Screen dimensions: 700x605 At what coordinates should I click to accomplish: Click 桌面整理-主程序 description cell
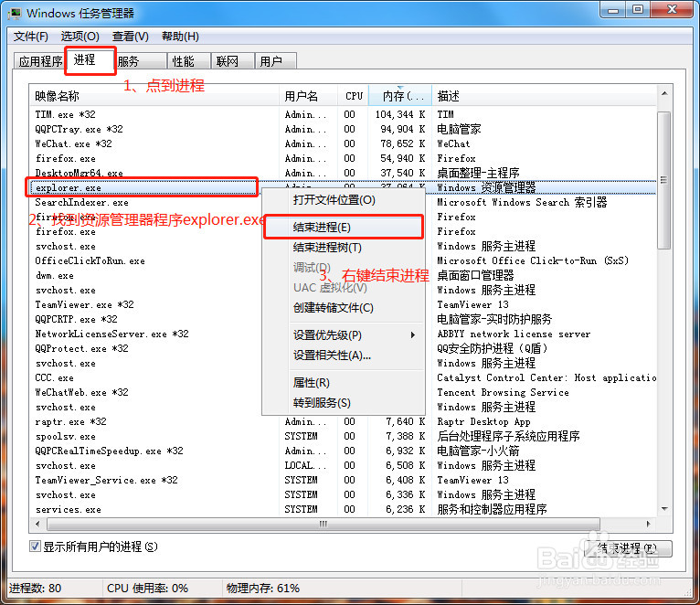[x=478, y=173]
